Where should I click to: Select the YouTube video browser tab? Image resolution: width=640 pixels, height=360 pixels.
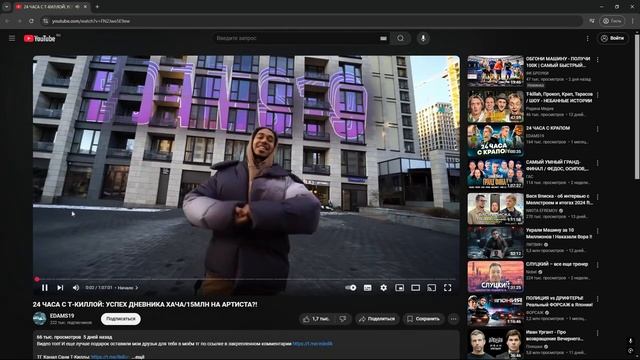(x=51, y=7)
